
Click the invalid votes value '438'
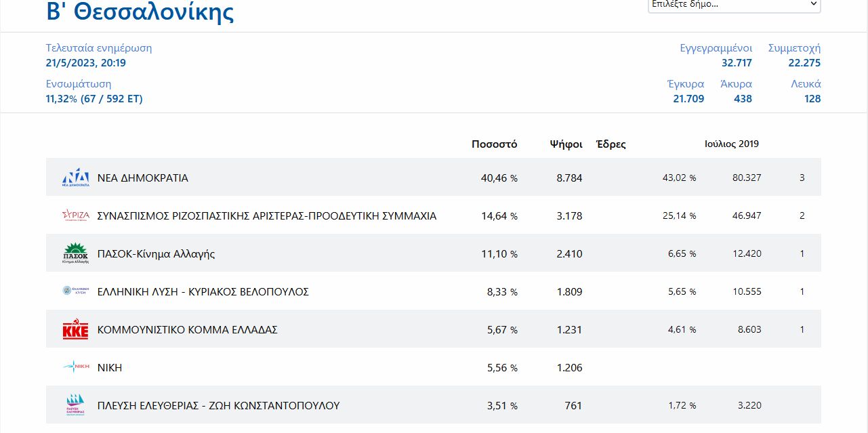pyautogui.click(x=743, y=99)
